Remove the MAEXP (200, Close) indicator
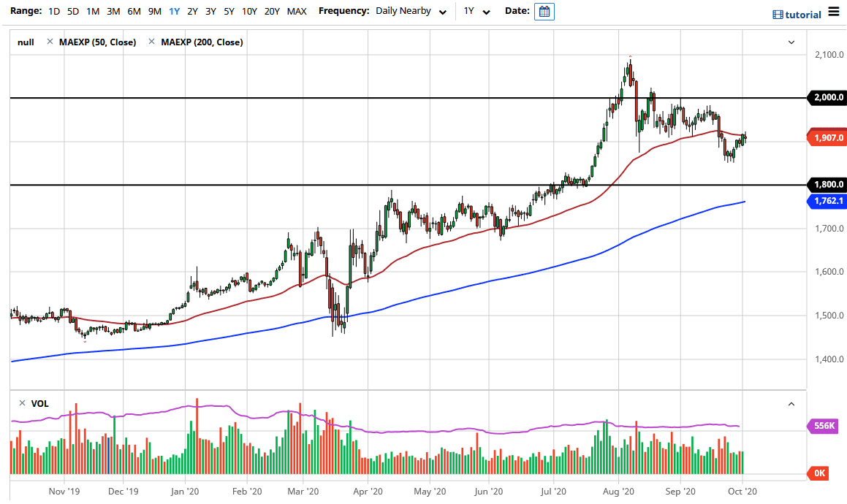The image size is (847, 504). [x=151, y=42]
